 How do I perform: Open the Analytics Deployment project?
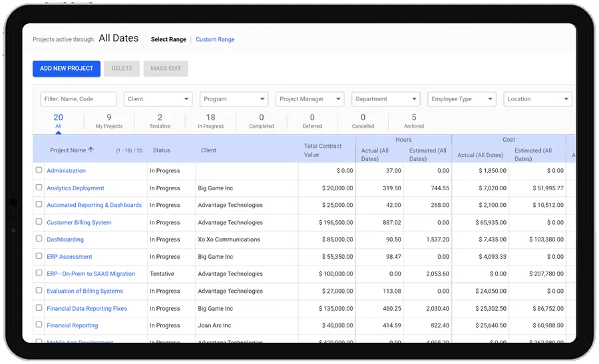[75, 188]
